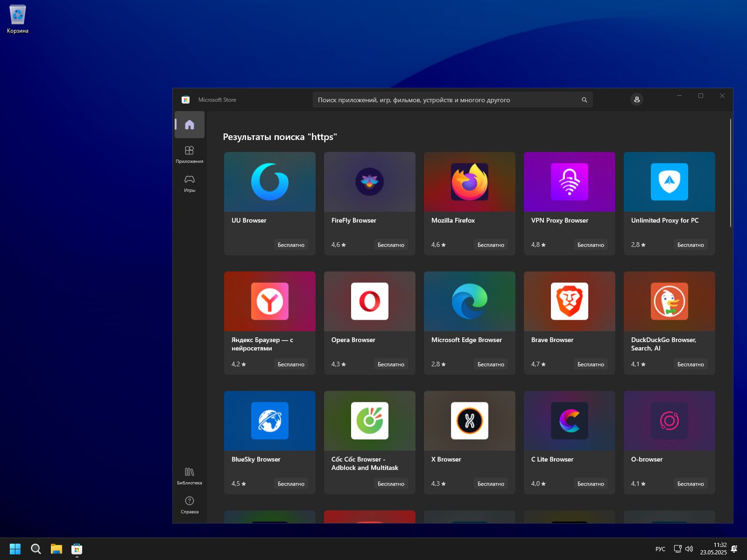Open the UU Browser app icon
This screenshot has height=560, width=747.
[x=270, y=182]
